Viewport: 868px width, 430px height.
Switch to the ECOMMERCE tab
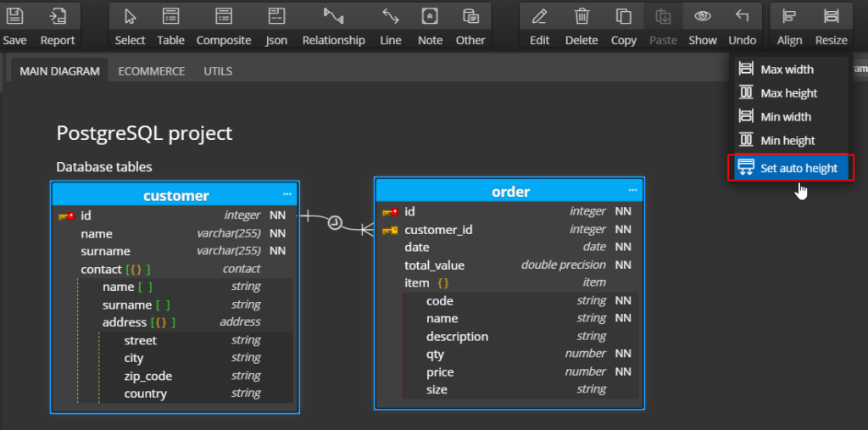click(151, 71)
